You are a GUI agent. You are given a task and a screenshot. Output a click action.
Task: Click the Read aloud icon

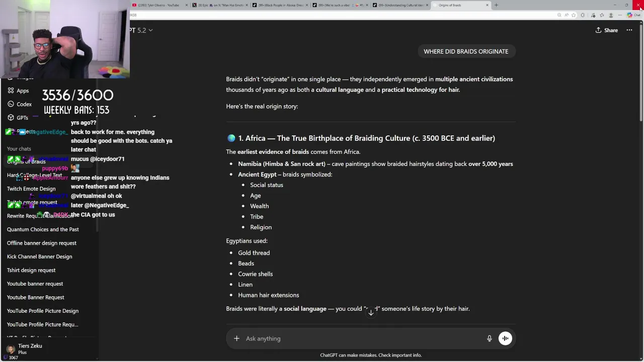[566, 15]
